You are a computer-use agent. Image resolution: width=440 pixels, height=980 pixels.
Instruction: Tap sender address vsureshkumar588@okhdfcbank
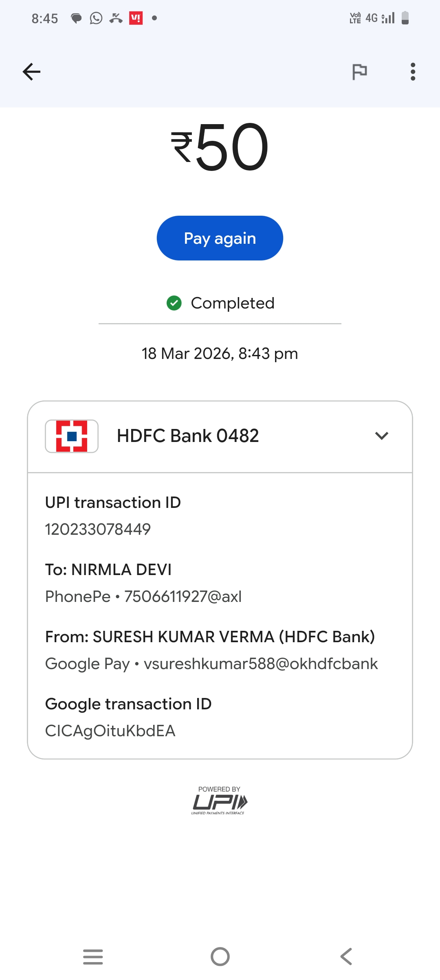[x=261, y=664]
